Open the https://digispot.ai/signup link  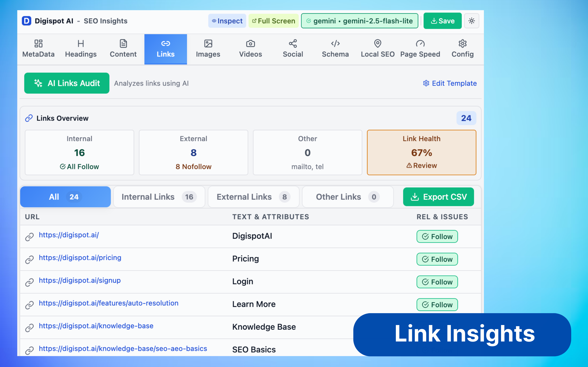[79, 280]
